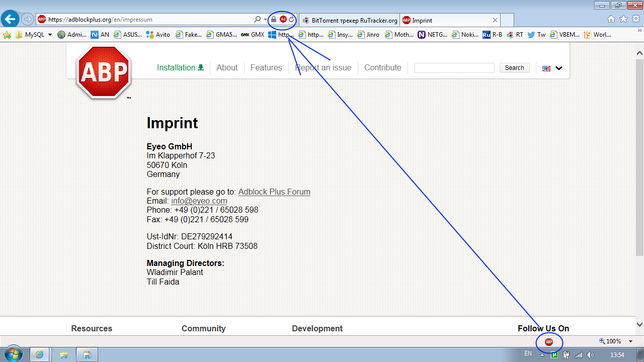This screenshot has height=362, width=644.
Task: Click the info@eyeo.com email link
Action: click(x=199, y=201)
